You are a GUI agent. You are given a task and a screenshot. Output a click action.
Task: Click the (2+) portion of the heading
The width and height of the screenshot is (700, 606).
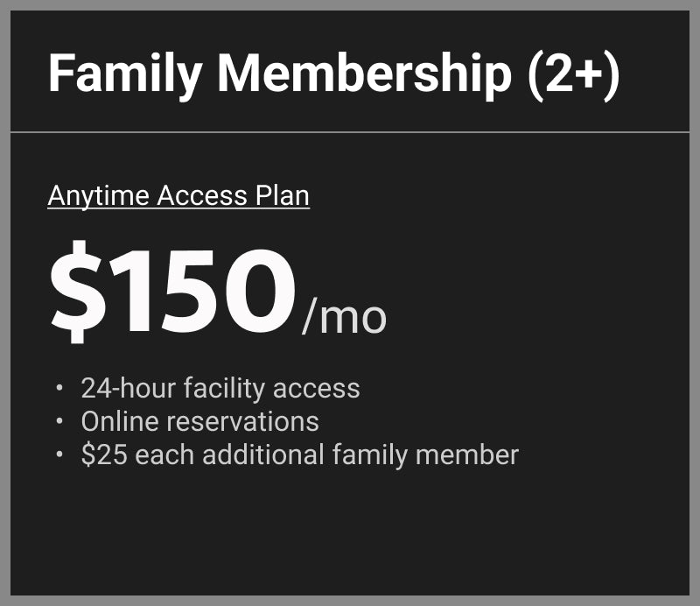pyautogui.click(x=573, y=73)
